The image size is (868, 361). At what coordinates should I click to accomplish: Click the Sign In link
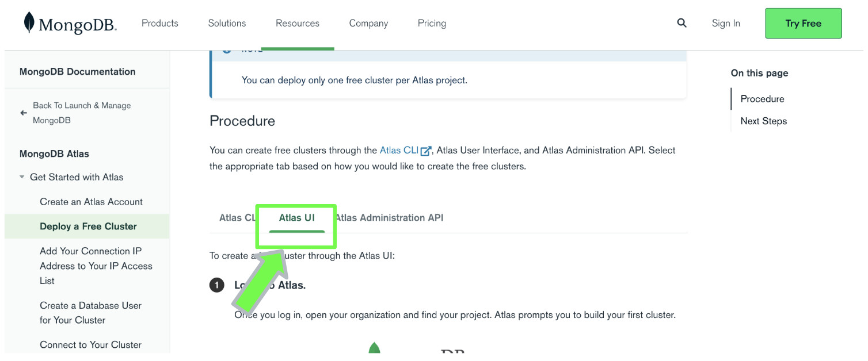pyautogui.click(x=726, y=23)
